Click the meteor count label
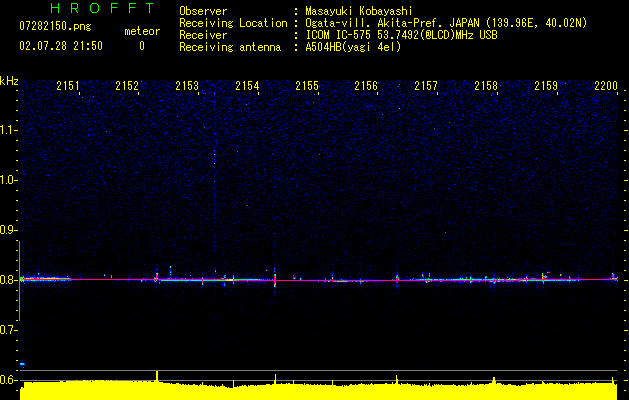Image resolution: width=629 pixels, height=400 pixels. pos(142,31)
